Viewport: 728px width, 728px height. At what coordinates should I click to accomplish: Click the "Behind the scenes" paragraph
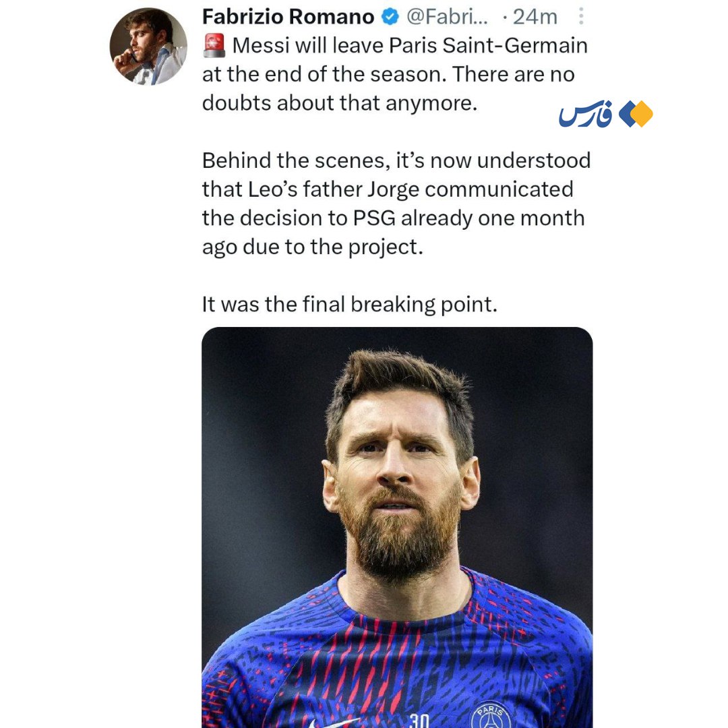tap(396, 204)
